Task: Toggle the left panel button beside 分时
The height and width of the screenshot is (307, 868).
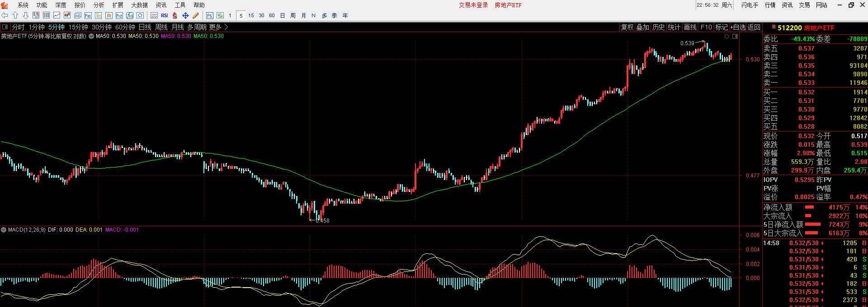Action: (5, 27)
